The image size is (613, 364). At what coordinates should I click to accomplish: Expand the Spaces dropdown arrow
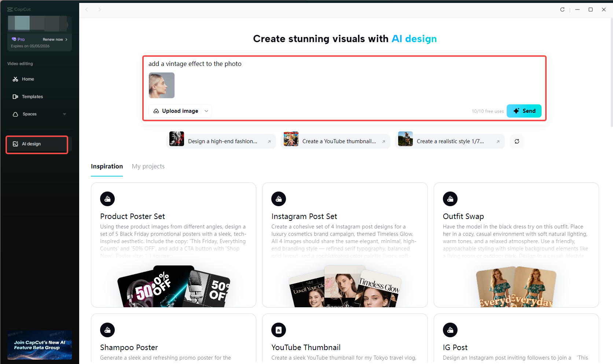(x=65, y=114)
